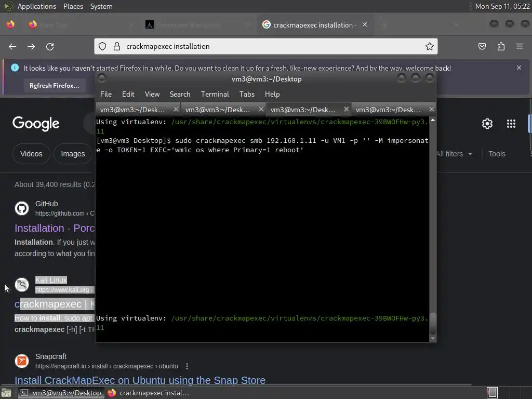This screenshot has height=399, width=532.
Task: Click the Kali Linux result favicon
Action: (22, 285)
